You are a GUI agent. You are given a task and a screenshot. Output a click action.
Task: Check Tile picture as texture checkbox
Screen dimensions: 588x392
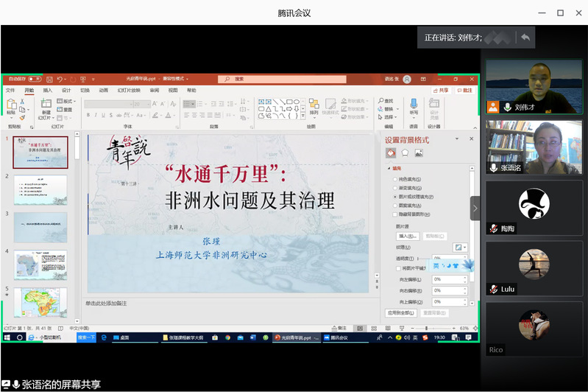tap(398, 268)
